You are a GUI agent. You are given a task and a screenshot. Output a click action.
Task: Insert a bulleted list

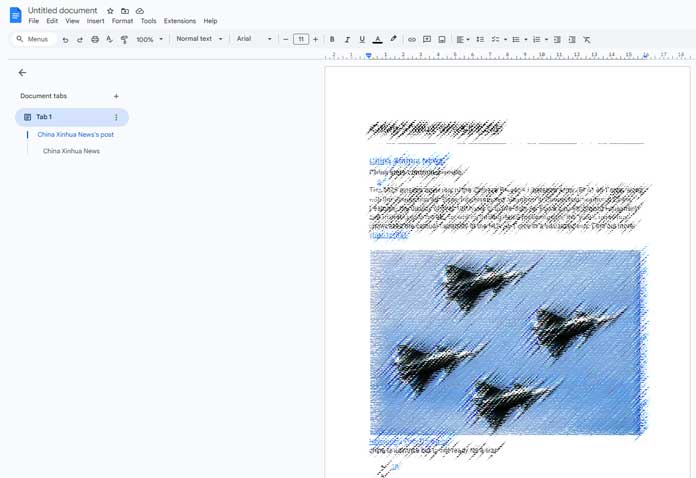[516, 40]
